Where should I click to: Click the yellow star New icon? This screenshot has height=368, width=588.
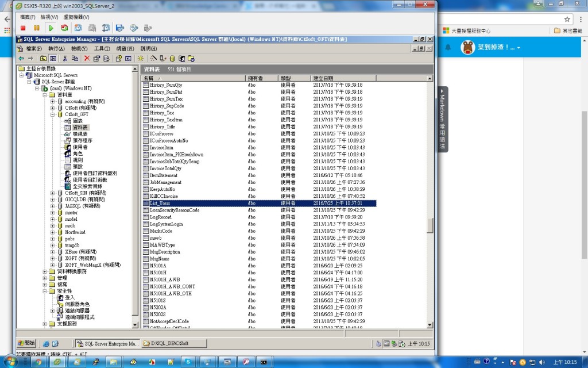(x=141, y=59)
